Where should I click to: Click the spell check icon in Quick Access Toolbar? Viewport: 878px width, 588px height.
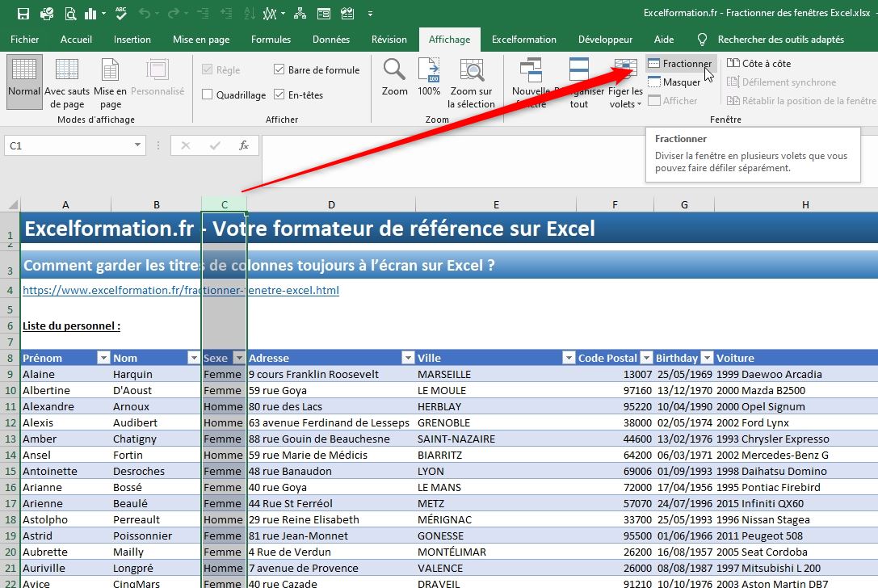pos(120,13)
